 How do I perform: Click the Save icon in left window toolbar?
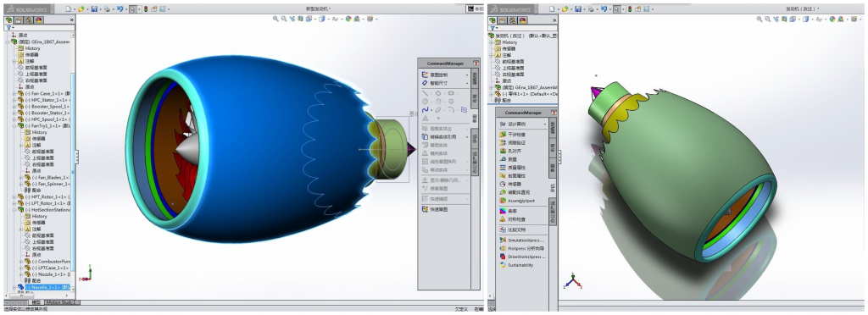point(93,8)
